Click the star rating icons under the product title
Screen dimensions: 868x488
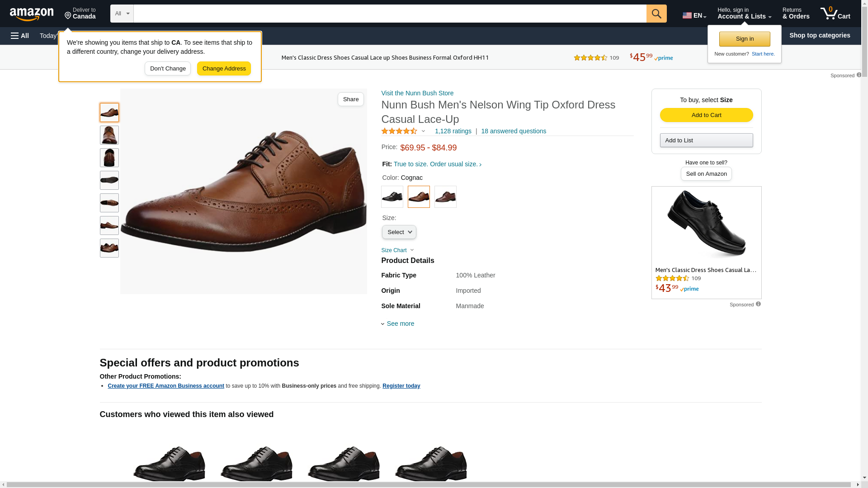pyautogui.click(x=399, y=131)
